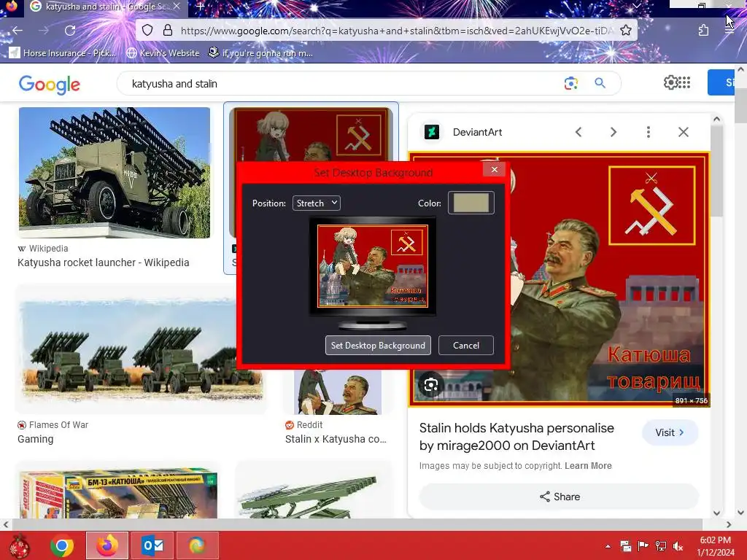Click the Visit button
This screenshot has height=560, width=747.
click(670, 432)
